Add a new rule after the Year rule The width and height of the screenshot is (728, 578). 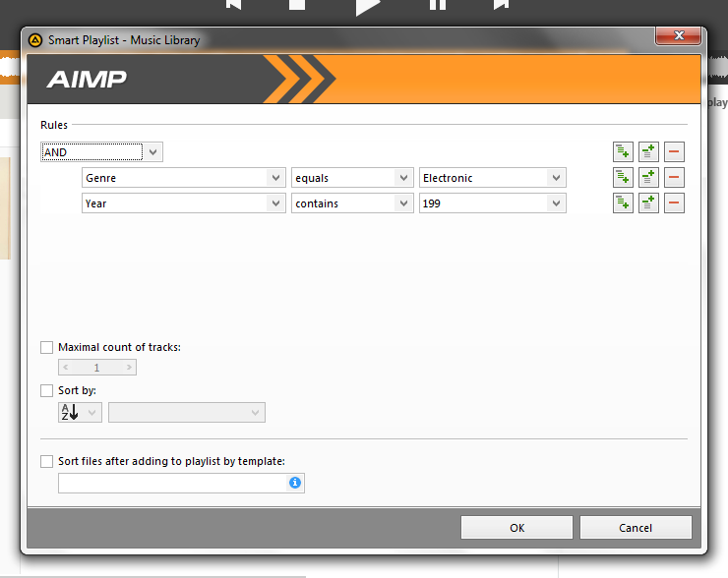click(x=623, y=202)
